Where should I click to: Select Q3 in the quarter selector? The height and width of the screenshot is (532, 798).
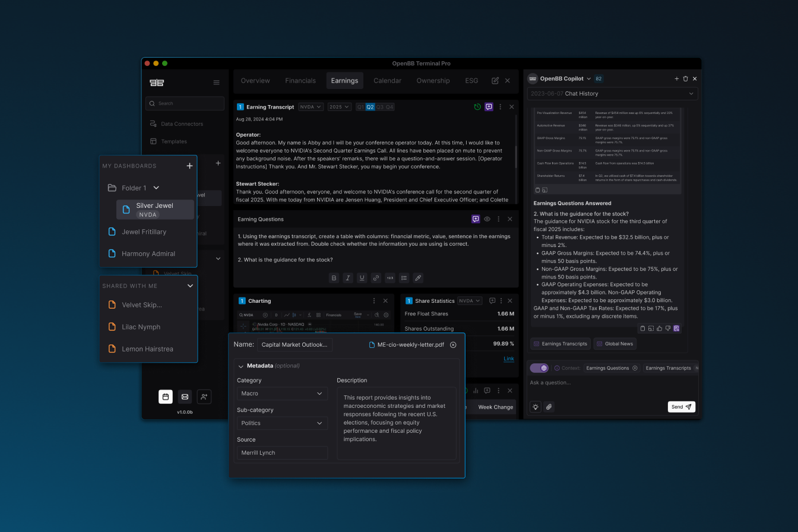380,107
